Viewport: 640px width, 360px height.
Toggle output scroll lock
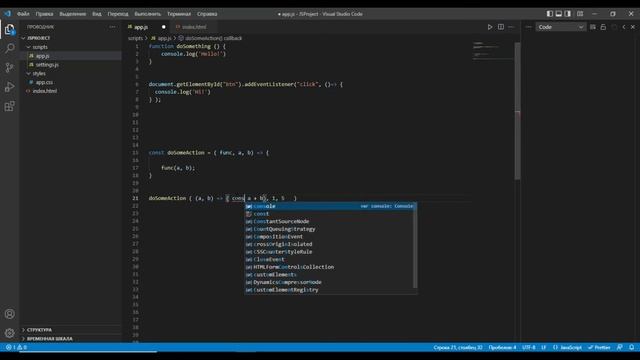(603, 27)
